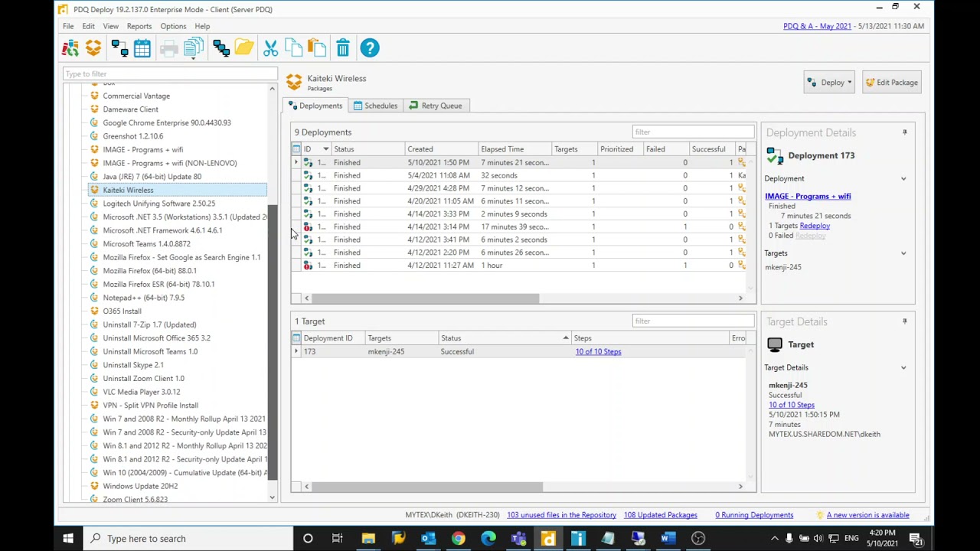Click the Target filter field
980x551 pixels.
[693, 321]
